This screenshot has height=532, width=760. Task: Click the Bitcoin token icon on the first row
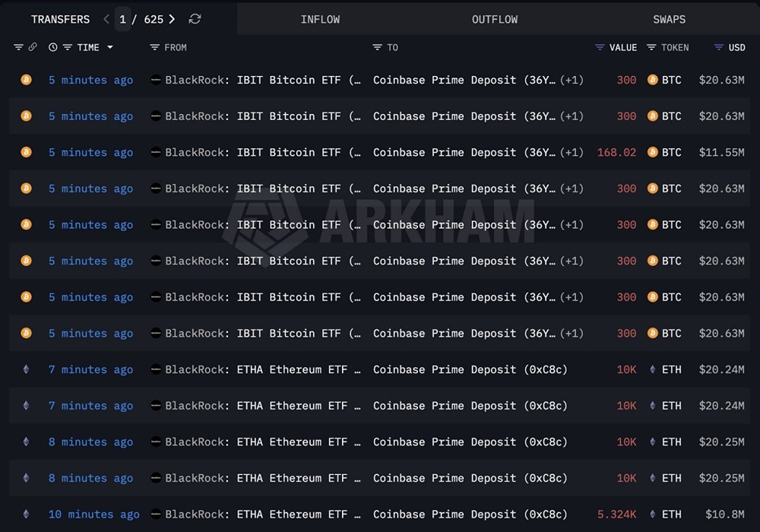[x=651, y=80]
